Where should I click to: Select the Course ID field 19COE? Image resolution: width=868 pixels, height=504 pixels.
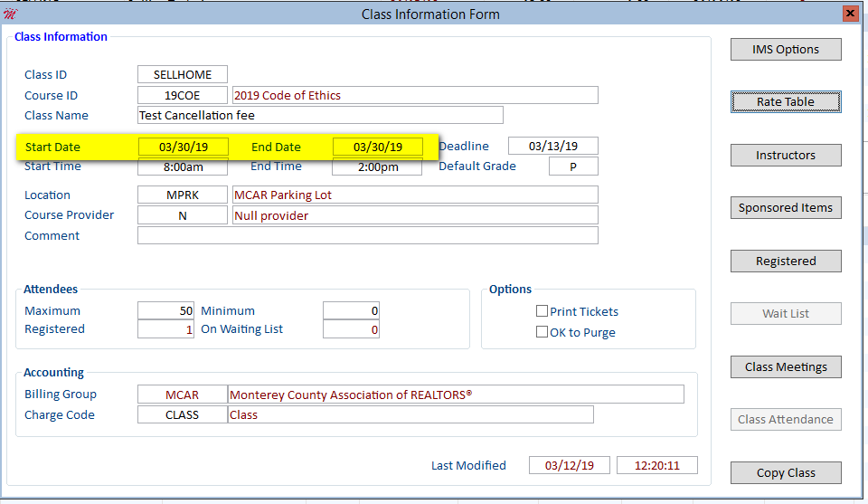coord(182,95)
